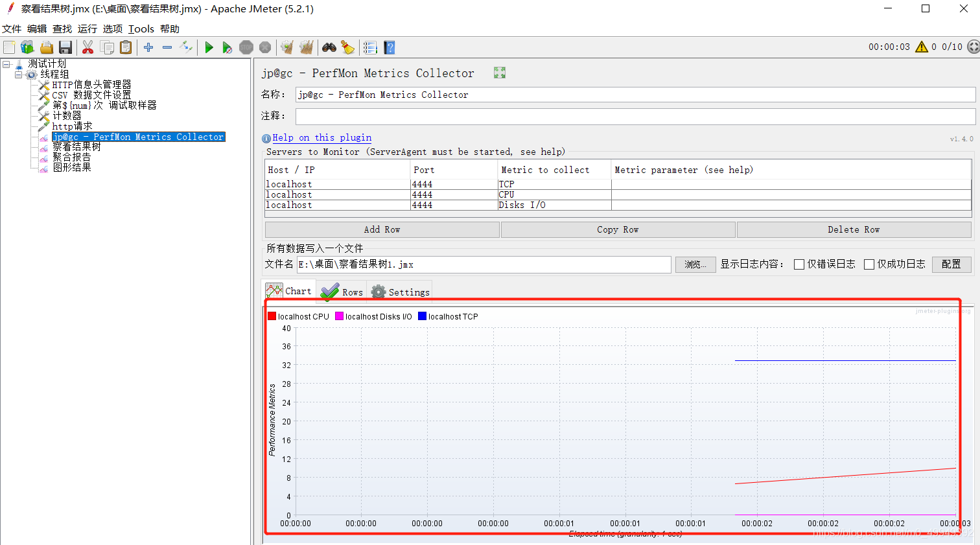Reset search with yellow brush icon
Screen dimensions: 980x545
pos(348,47)
